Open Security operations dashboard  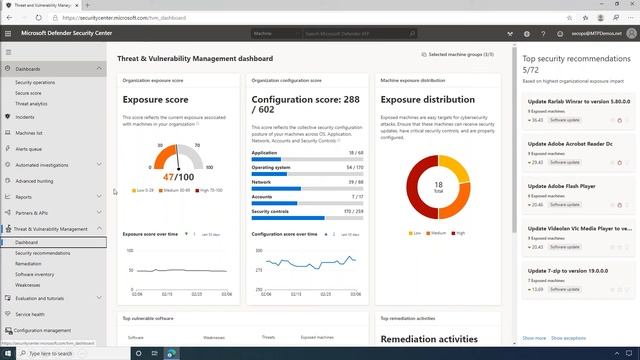tap(35, 82)
